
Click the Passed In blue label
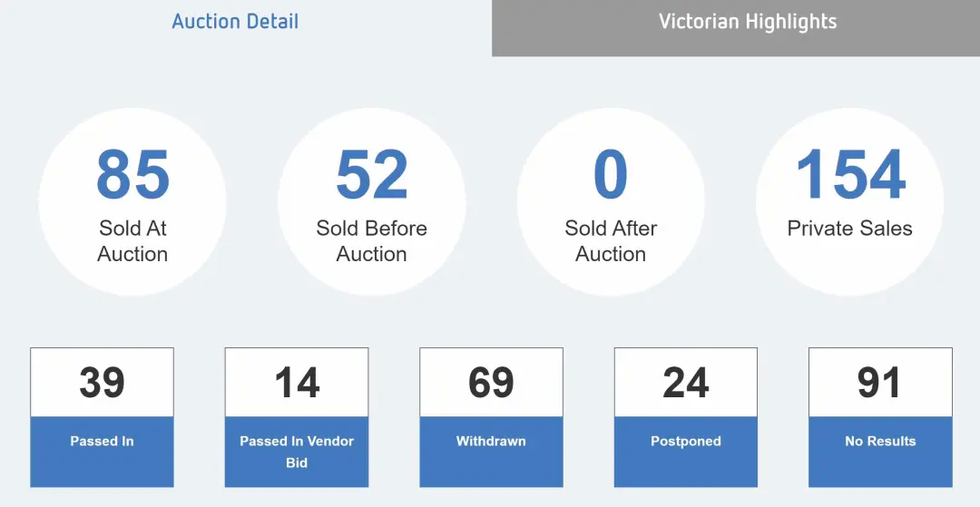pos(102,441)
